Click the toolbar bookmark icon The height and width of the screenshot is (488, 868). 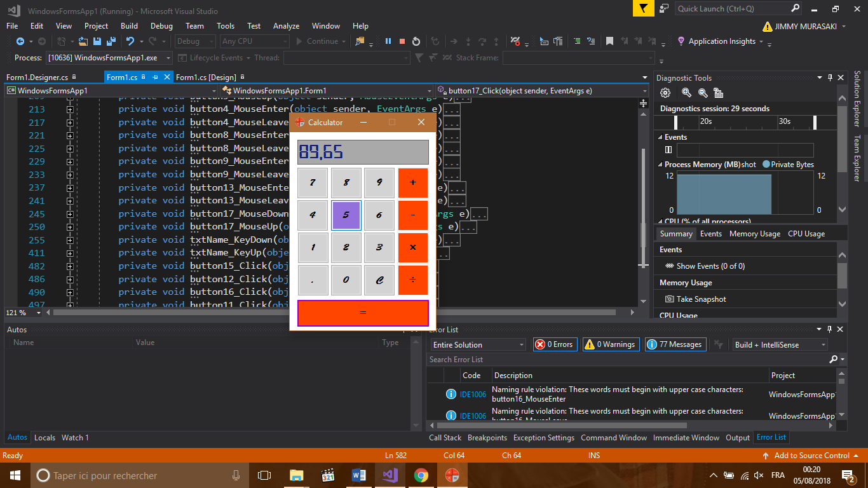tap(609, 41)
